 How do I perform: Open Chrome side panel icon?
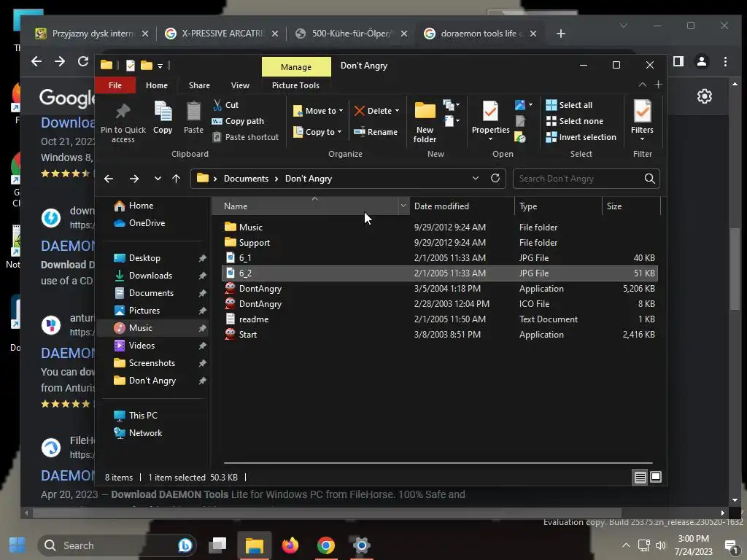[678, 61]
